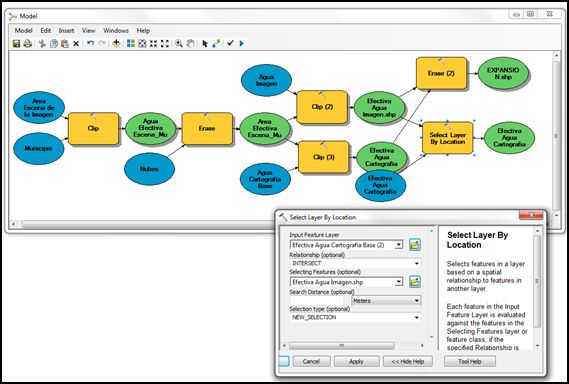This screenshot has width=569, height=384.
Task: Click the Area Escena de la Imagen oval
Action: click(x=39, y=108)
